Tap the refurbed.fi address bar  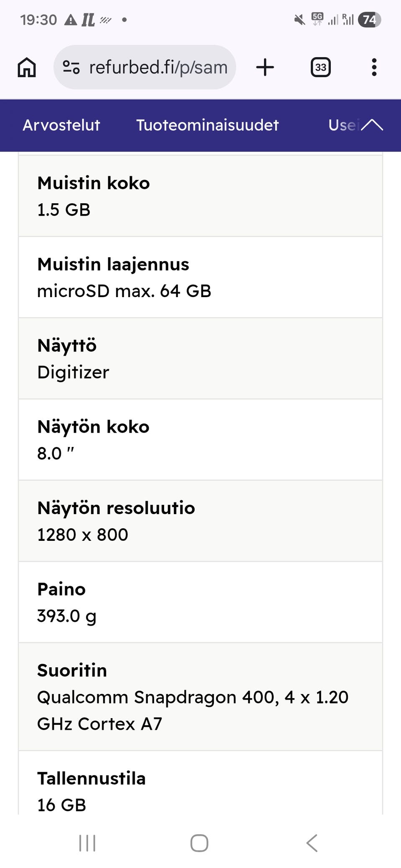[x=158, y=67]
